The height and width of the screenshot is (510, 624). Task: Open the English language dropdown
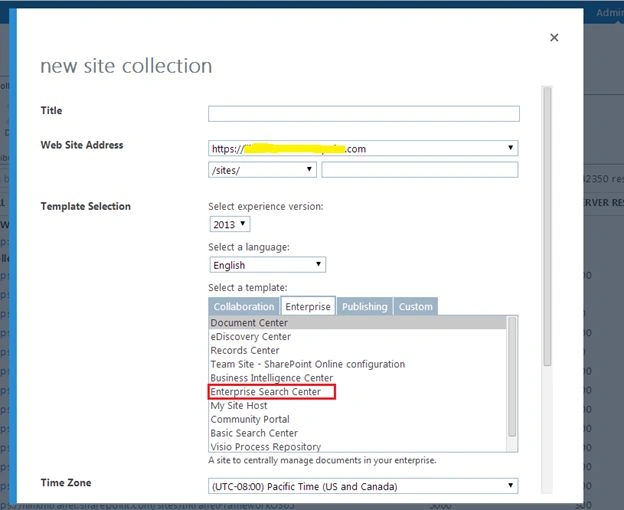click(267, 265)
